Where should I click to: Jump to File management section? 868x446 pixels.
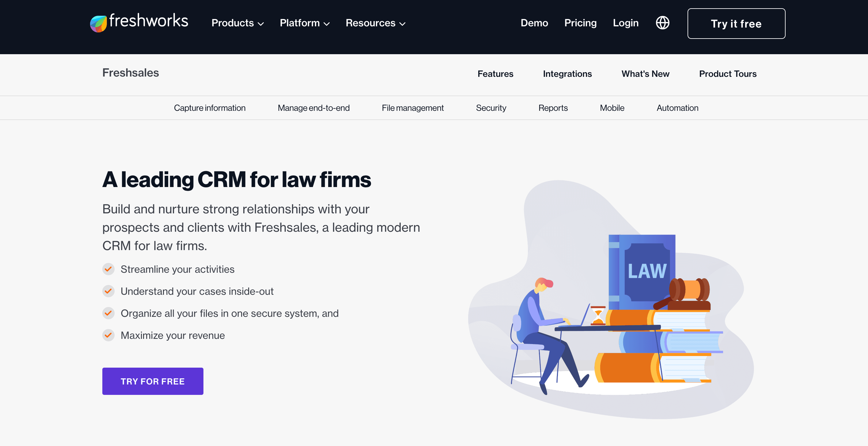[x=412, y=108]
